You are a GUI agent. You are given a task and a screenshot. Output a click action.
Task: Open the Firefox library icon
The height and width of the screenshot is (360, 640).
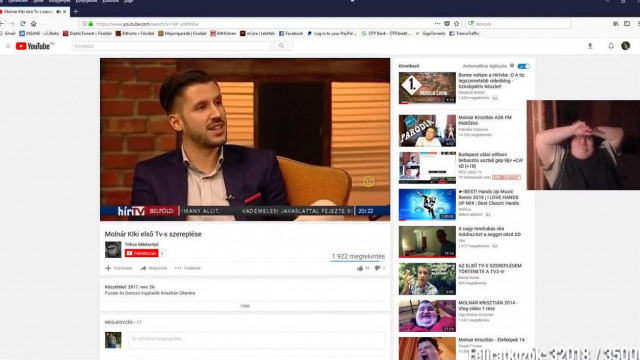pyautogui.click(x=616, y=24)
